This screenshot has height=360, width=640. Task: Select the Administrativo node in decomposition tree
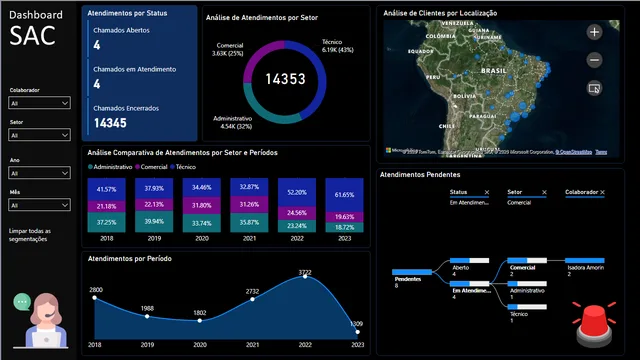[x=527, y=283]
